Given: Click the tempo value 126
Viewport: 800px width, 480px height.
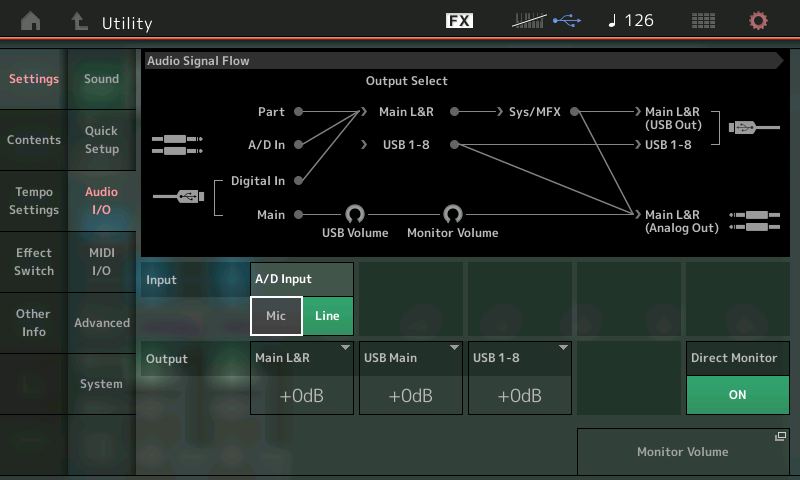Looking at the screenshot, I should 639,20.
